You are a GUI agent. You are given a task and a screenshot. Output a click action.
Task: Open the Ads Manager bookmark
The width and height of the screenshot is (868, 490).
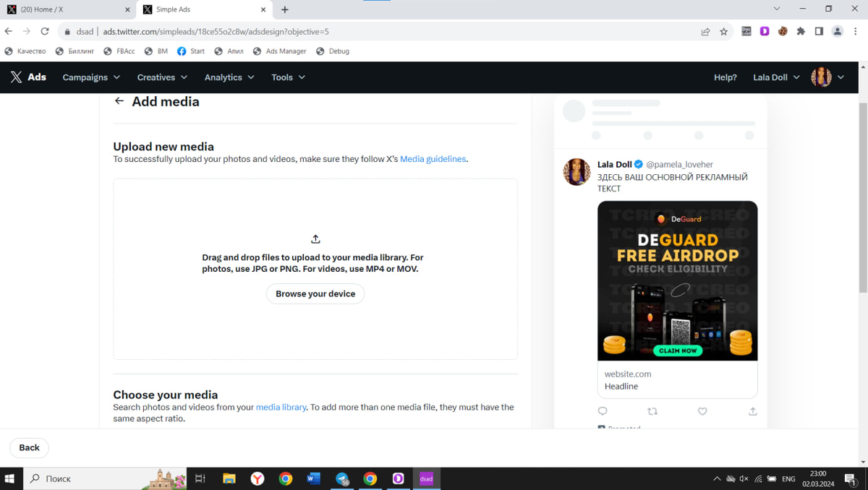(279, 51)
